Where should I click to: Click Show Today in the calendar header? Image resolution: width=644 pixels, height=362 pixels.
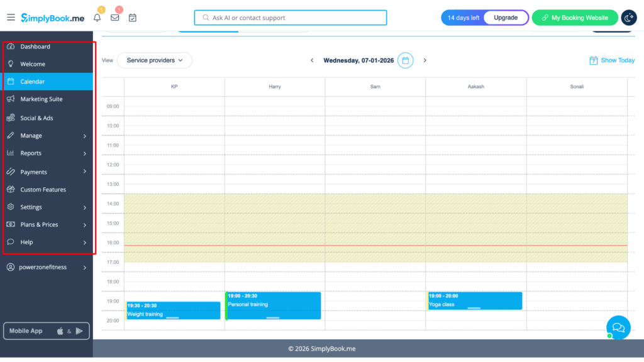click(x=613, y=60)
